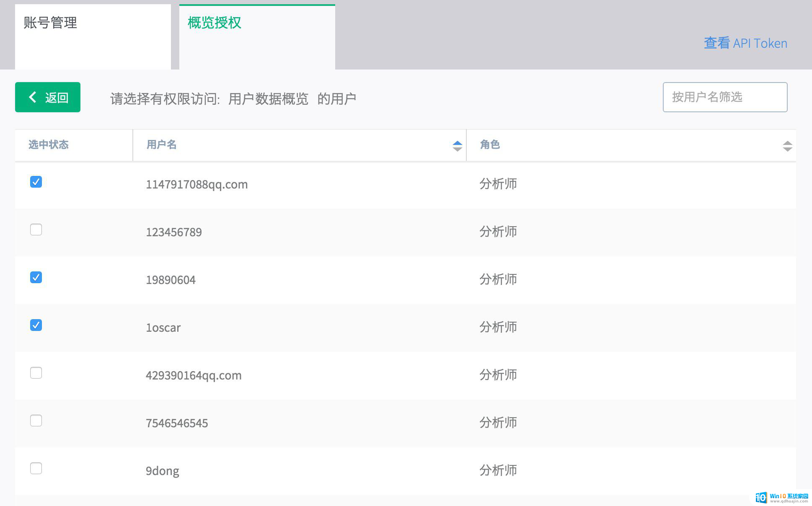Uncheck the checkbox for user 1oscar
The width and height of the screenshot is (812, 506).
click(36, 325)
